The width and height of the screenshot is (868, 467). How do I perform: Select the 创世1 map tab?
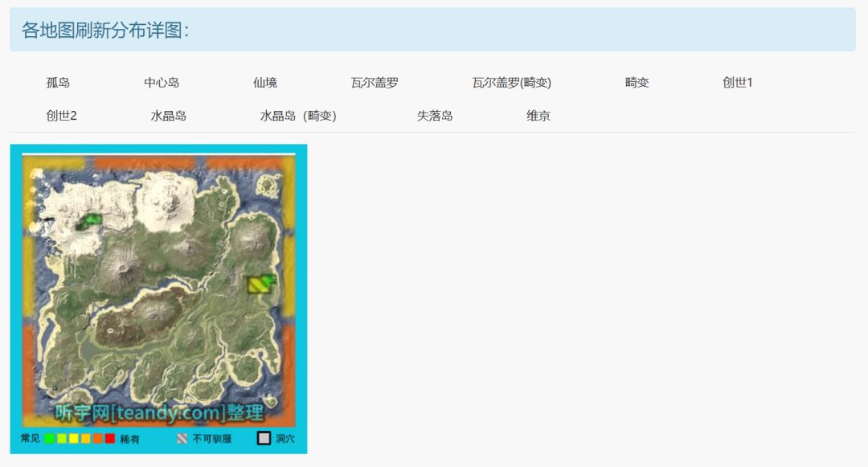(737, 83)
